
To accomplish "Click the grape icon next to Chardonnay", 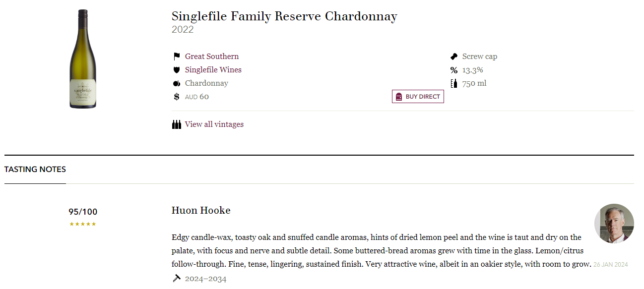I will [x=177, y=83].
